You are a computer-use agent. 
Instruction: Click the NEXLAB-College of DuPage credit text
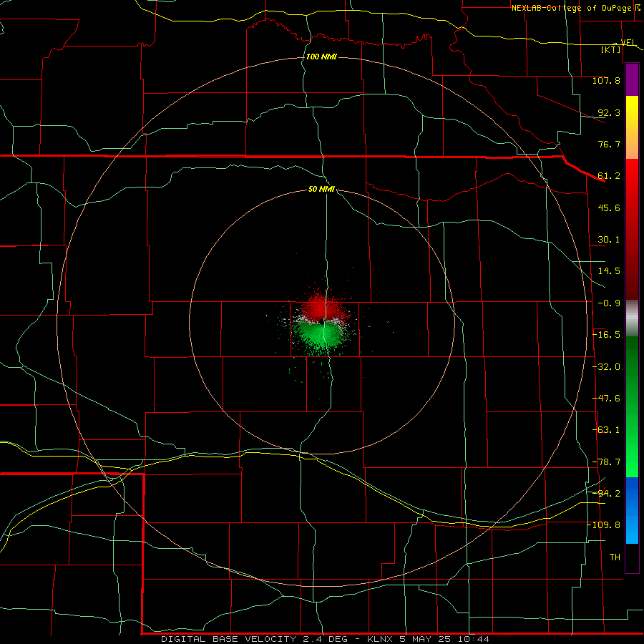coord(571,8)
